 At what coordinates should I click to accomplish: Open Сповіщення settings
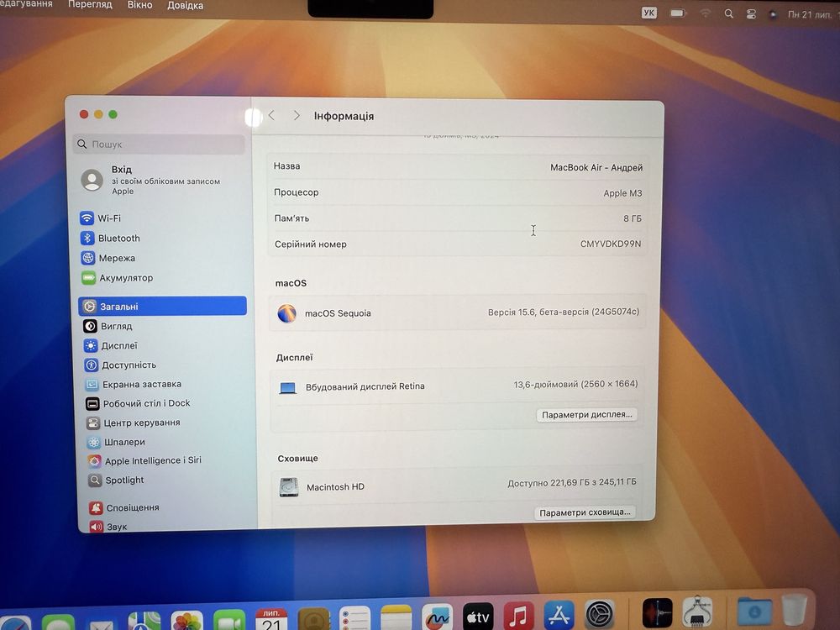tap(124, 507)
